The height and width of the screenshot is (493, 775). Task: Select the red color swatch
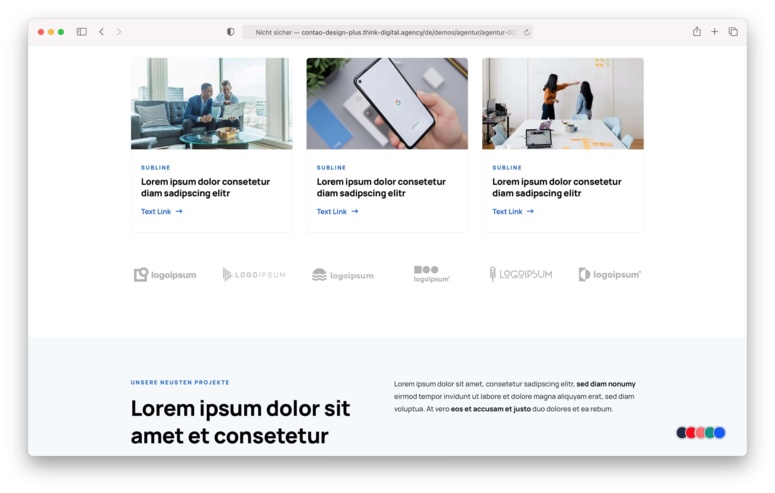[690, 433]
